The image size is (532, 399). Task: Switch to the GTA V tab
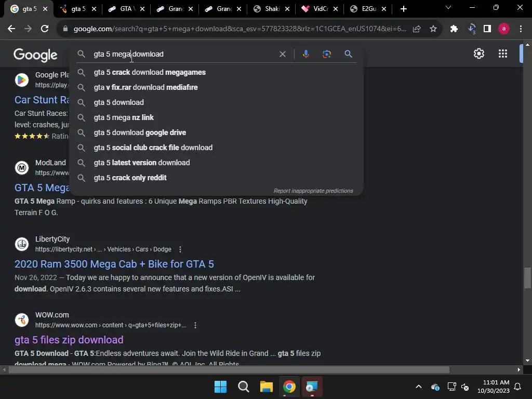126,9
